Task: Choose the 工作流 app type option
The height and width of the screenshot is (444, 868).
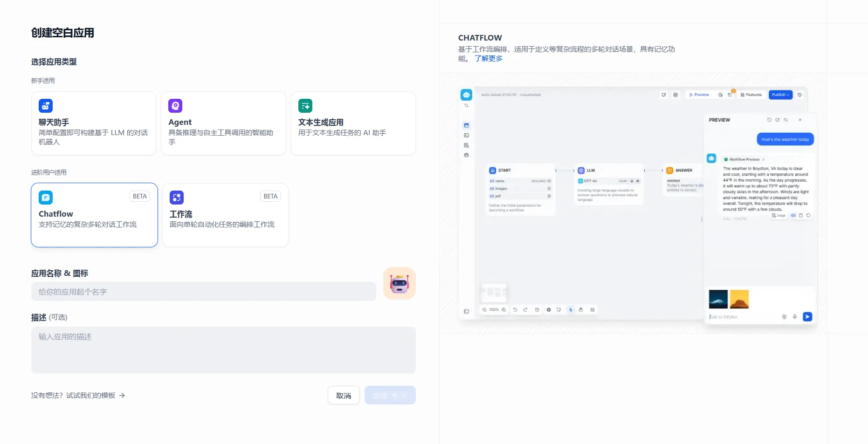Action: click(x=225, y=215)
